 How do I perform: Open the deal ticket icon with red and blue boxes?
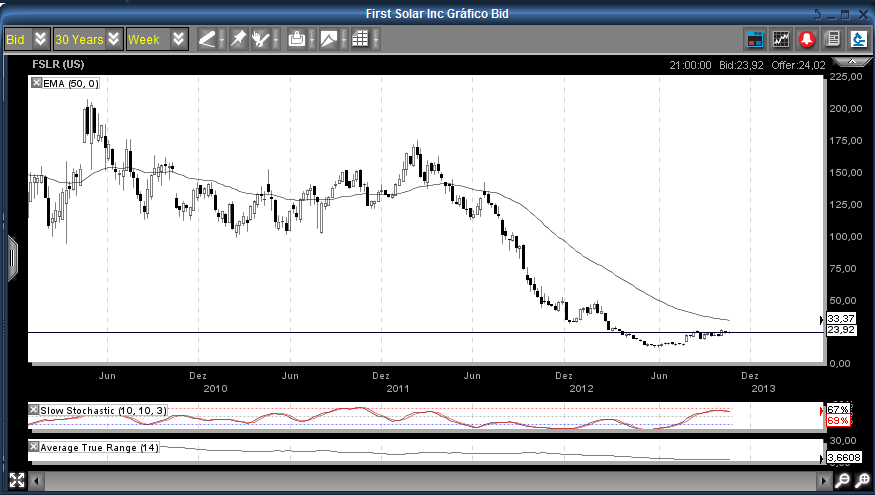coord(755,39)
